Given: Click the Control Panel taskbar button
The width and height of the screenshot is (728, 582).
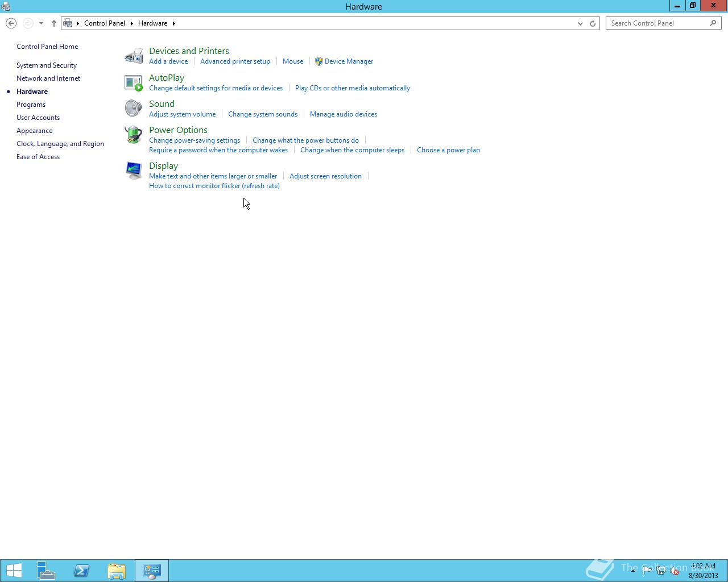Looking at the screenshot, I should (152, 571).
